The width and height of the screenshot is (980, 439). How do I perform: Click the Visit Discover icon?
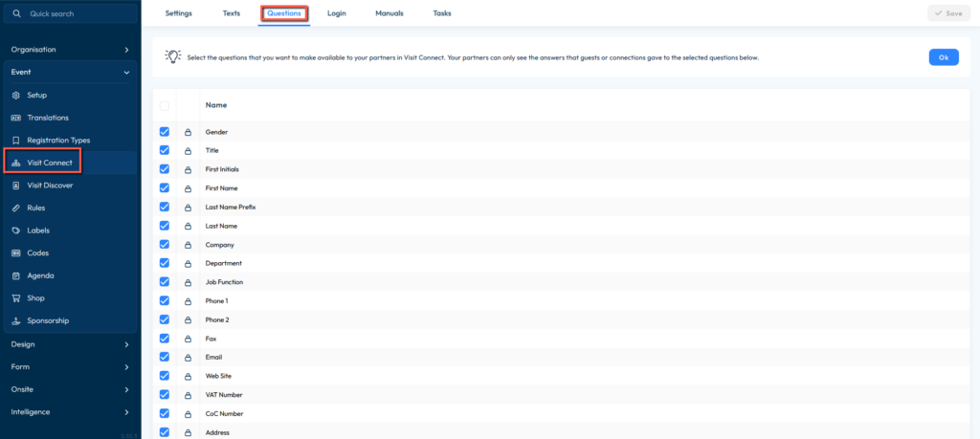click(x=16, y=186)
